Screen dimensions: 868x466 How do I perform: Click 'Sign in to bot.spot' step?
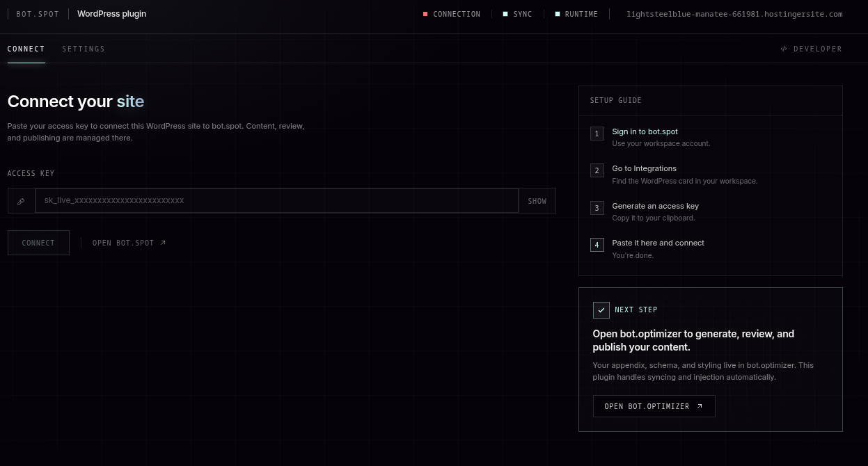tap(645, 131)
